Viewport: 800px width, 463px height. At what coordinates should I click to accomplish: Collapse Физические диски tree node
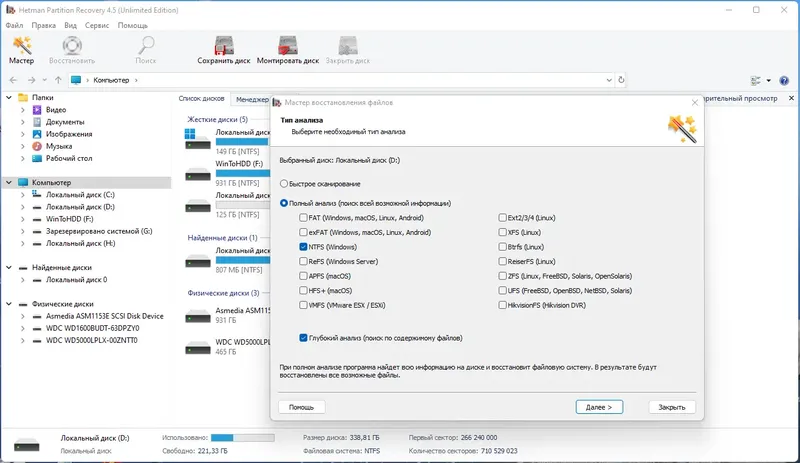point(9,304)
